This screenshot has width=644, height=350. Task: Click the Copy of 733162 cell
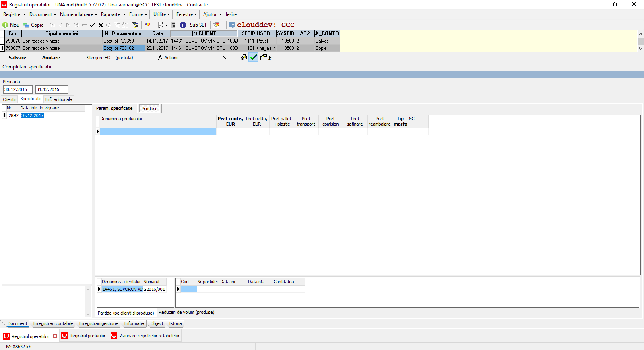(x=124, y=48)
